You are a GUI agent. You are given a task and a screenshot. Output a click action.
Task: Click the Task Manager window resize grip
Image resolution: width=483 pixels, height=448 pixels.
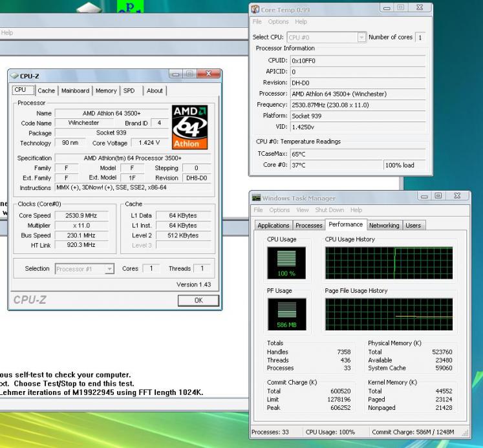coord(465,434)
